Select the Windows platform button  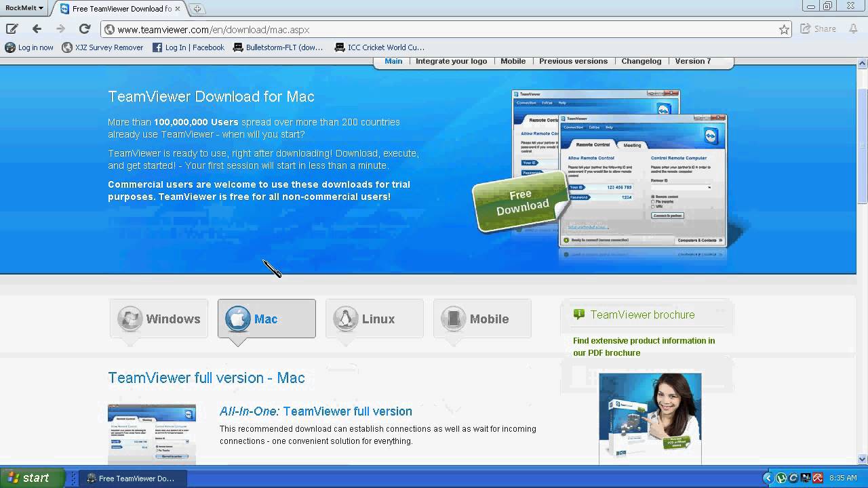pyautogui.click(x=159, y=319)
